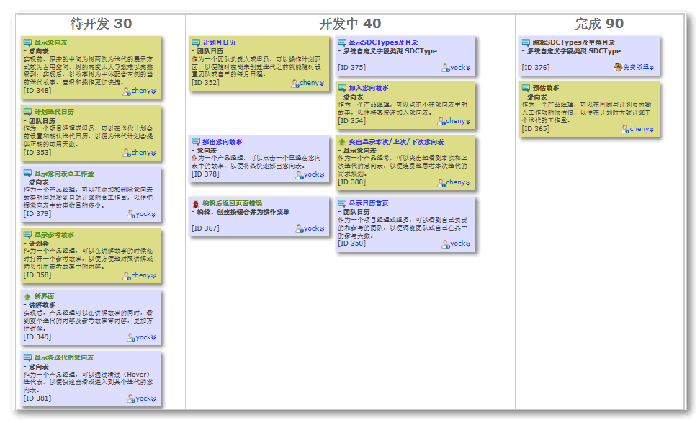Select the 开发中 40 column header

pyautogui.click(x=349, y=23)
